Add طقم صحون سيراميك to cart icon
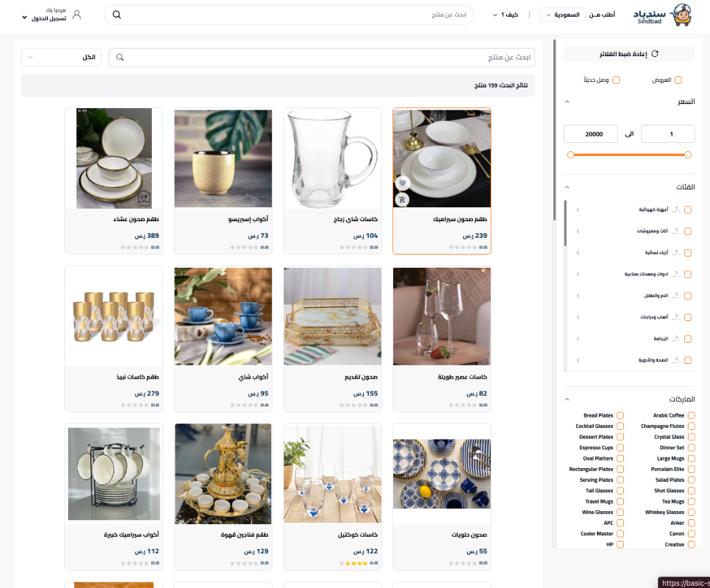Screen dimensions: 710x588 click(x=402, y=199)
